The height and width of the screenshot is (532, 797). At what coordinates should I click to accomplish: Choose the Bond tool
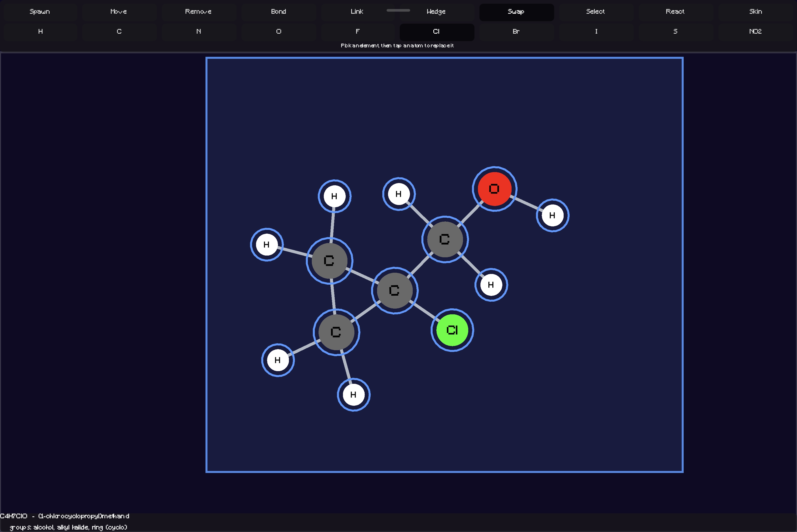278,12
